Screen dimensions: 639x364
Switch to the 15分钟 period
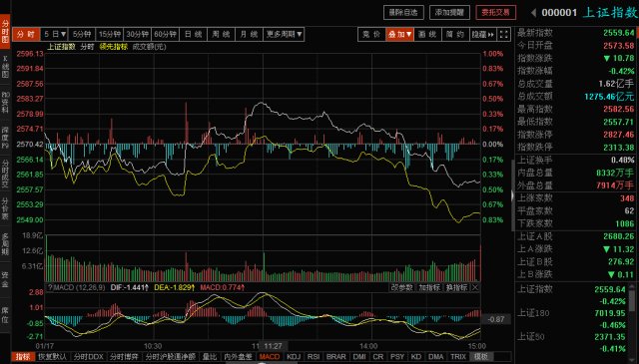[x=110, y=34]
